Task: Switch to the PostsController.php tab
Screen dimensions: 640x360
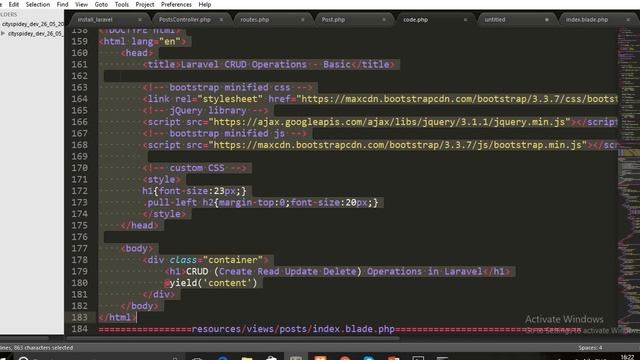Action: tap(184, 20)
